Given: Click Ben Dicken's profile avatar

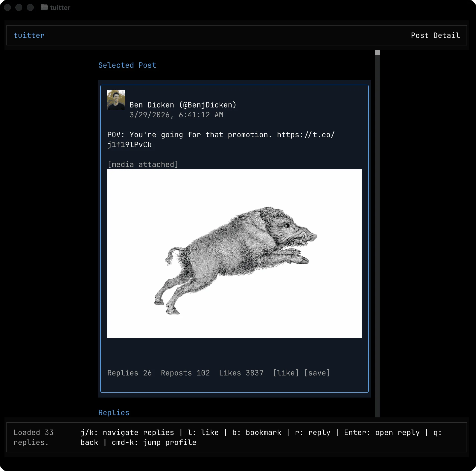Looking at the screenshot, I should tap(116, 100).
